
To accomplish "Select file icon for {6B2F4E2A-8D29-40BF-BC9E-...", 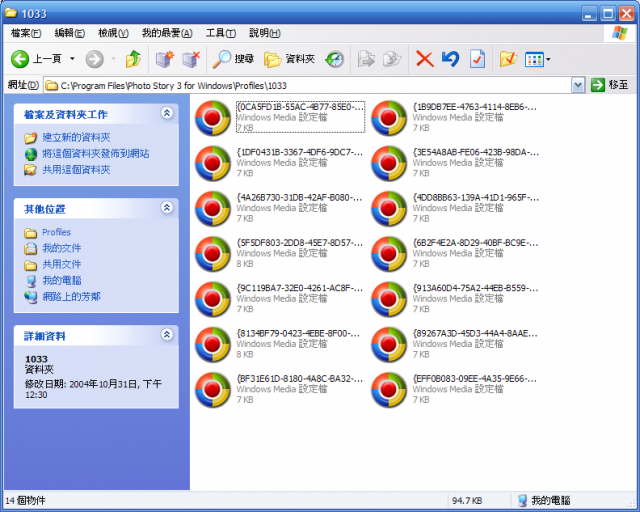I will tap(389, 254).
